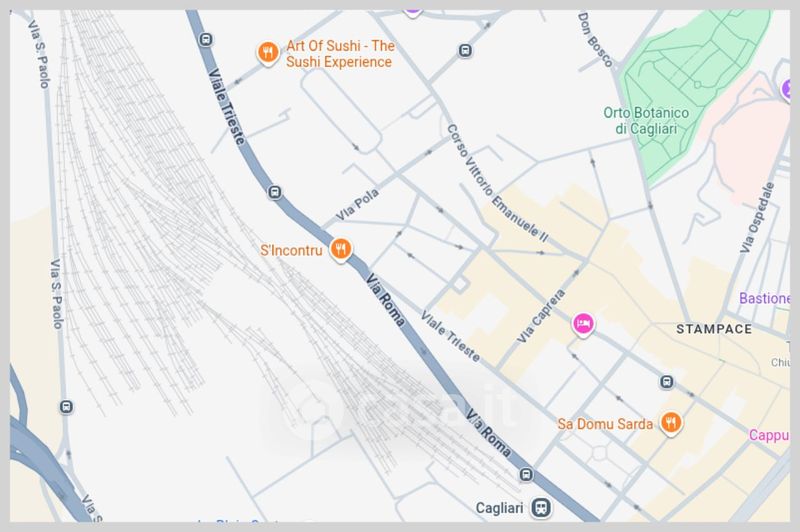Select the bus stop right of Art Of Sushi

465,50
